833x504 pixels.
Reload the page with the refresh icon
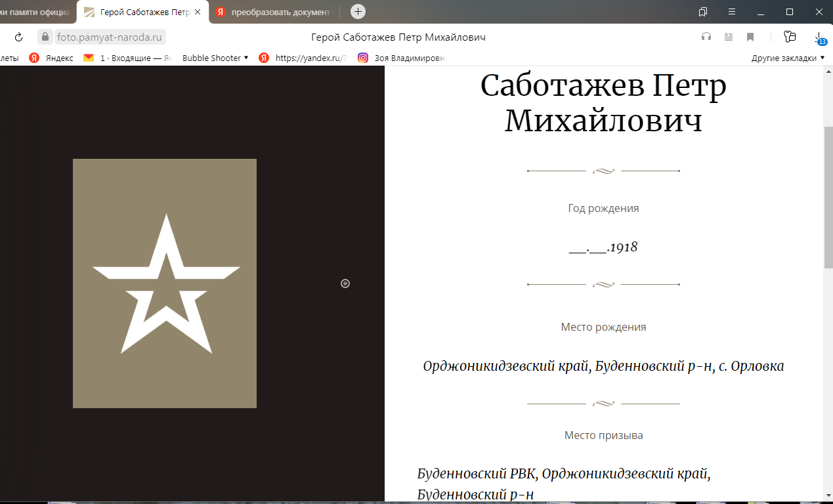click(x=18, y=37)
